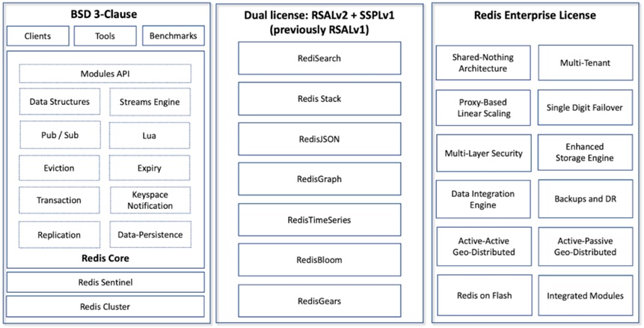Select the Shared-Nothing Architecture box
The image size is (644, 328).
(x=483, y=63)
